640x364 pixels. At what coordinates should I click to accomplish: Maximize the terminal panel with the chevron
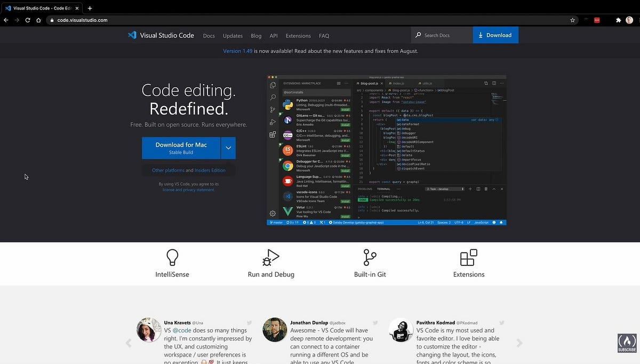pos(494,189)
